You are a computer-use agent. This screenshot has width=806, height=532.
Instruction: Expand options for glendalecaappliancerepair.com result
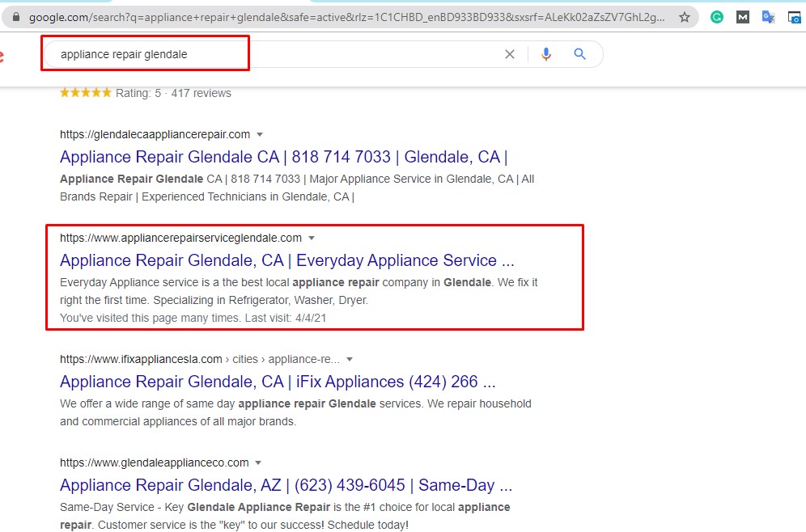point(259,134)
